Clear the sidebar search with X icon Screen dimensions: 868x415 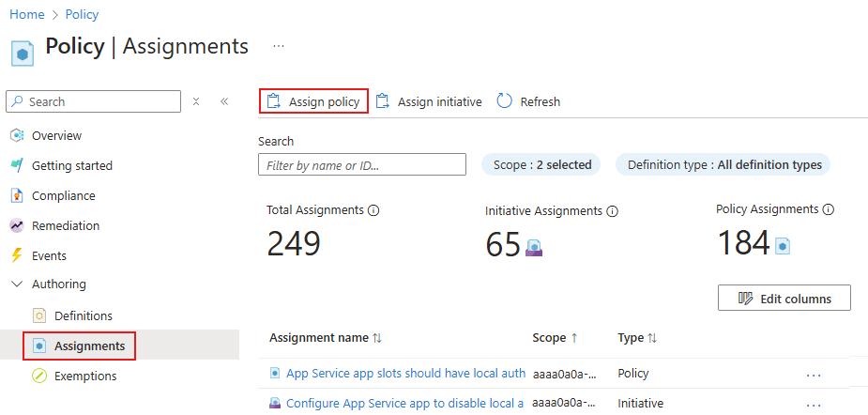196,101
